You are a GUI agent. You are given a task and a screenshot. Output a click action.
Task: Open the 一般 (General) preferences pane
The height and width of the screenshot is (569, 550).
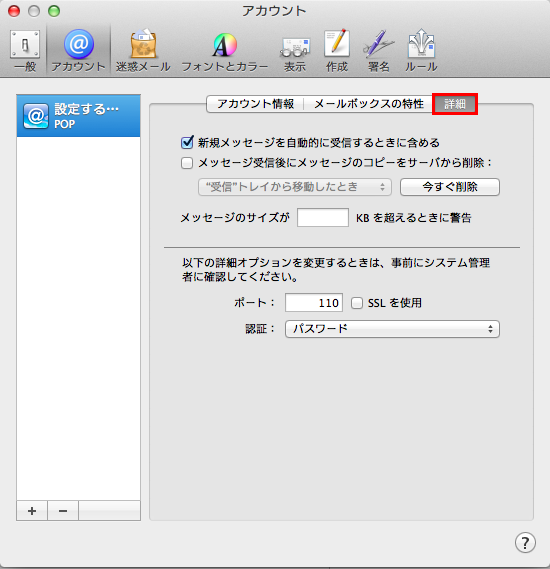pos(25,51)
